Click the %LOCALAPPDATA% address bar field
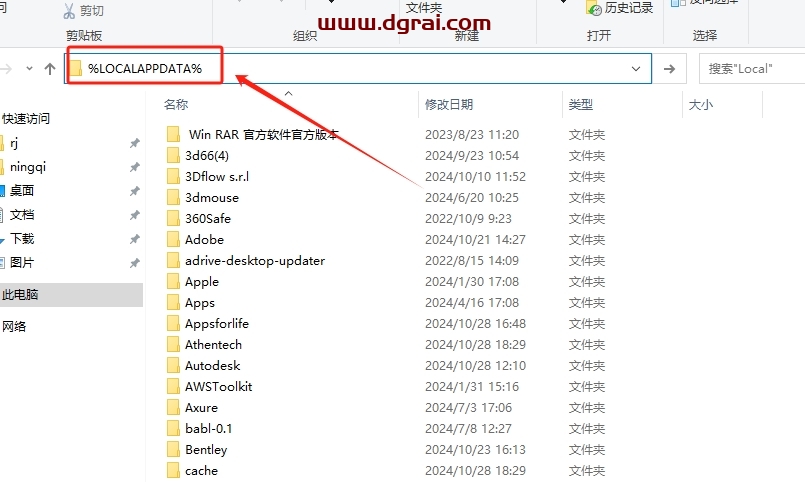805x482 pixels. click(x=350, y=69)
